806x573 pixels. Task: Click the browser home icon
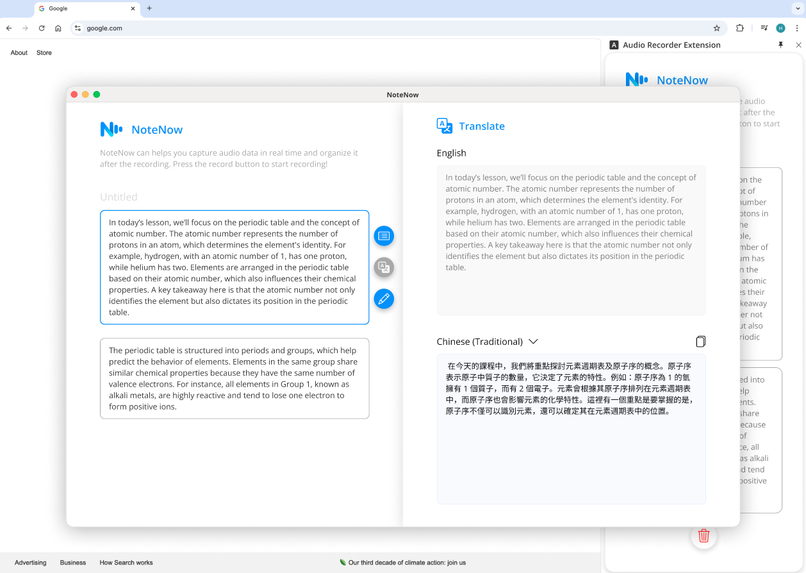[58, 28]
